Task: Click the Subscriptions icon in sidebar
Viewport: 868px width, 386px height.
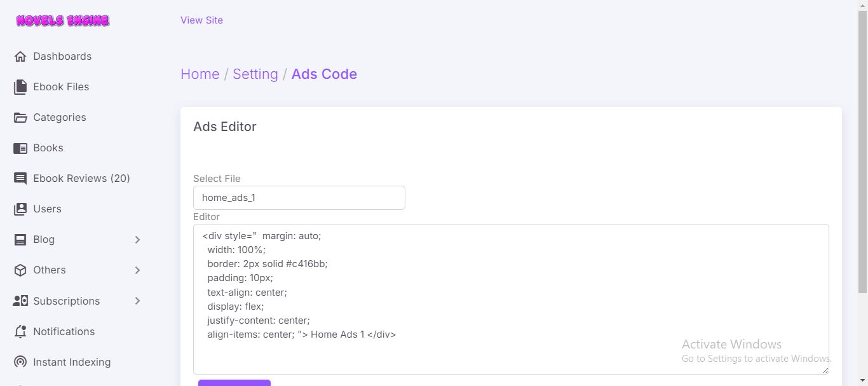Action: [x=20, y=301]
